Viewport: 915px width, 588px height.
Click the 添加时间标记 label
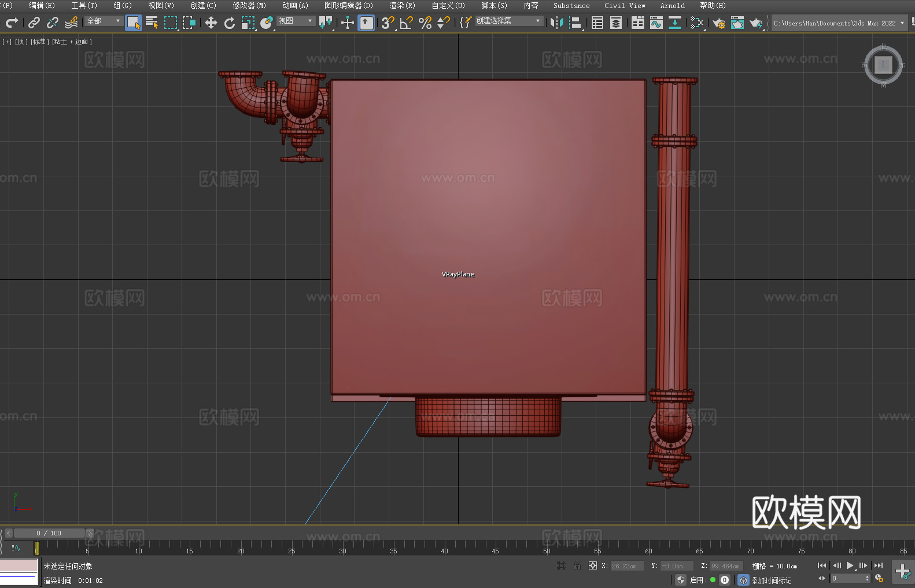tap(771, 580)
